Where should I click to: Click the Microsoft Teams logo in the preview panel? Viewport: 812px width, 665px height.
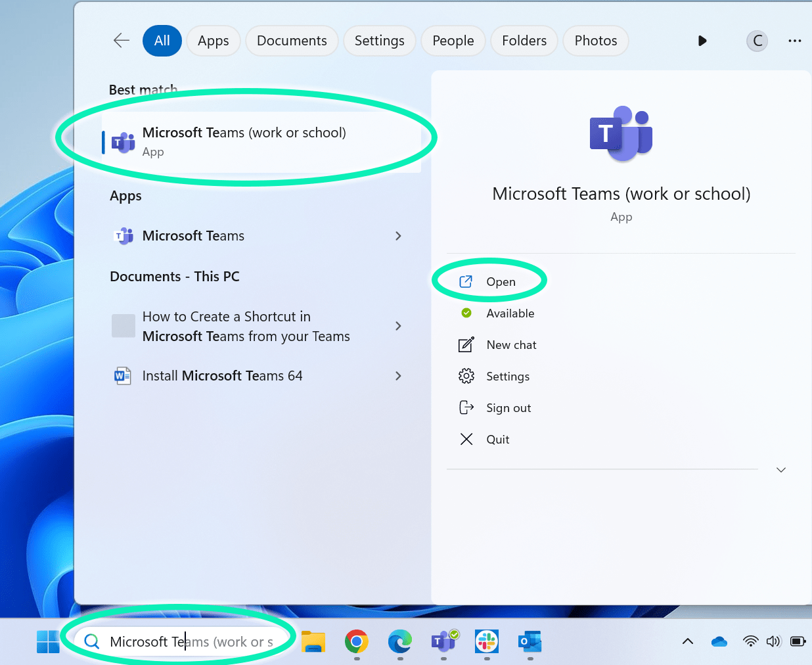tap(620, 132)
